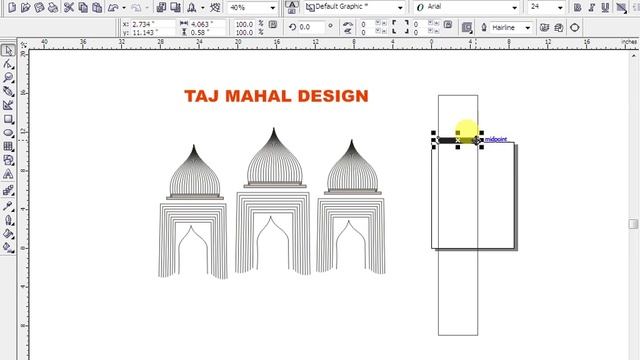Click the Corel online icon beside zoom
640x360 pixels.
(x=215, y=7)
